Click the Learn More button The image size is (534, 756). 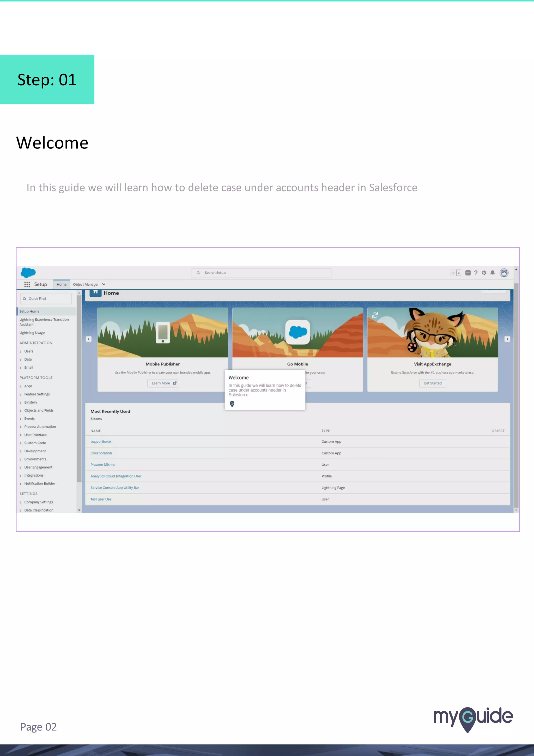163,383
